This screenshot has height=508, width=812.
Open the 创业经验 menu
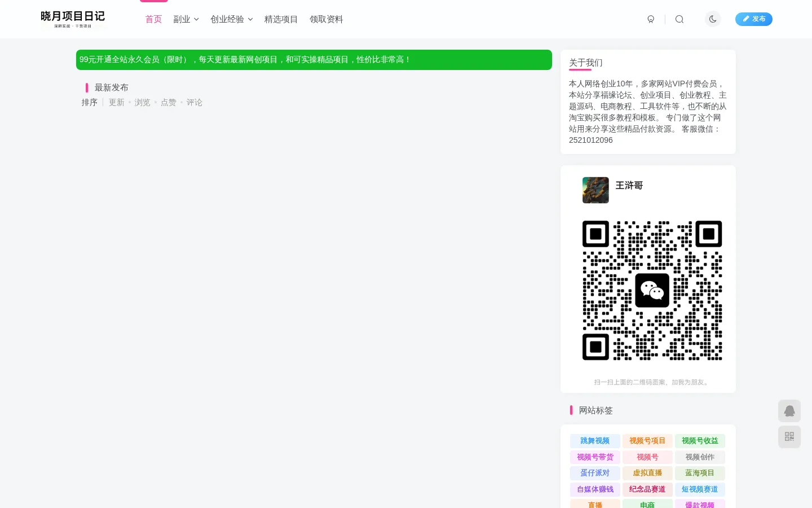(x=227, y=19)
